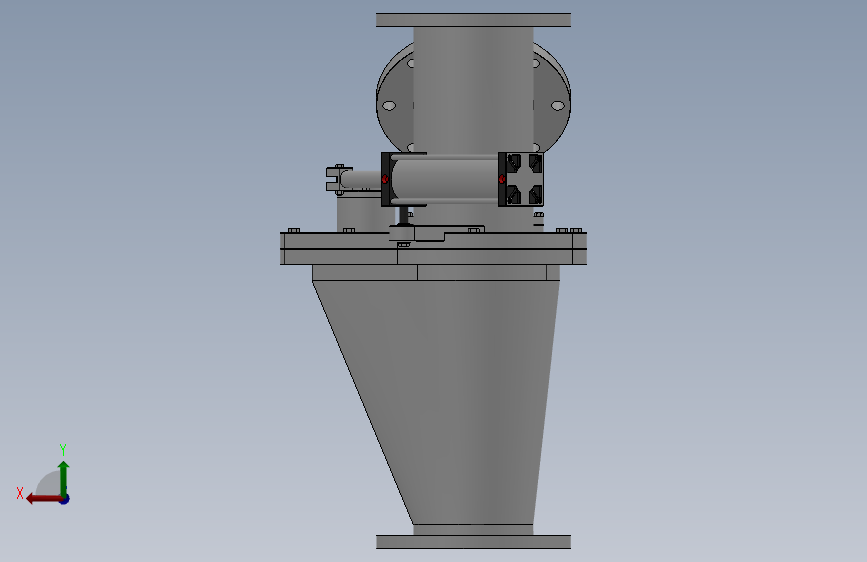Select the bottom rectangular flange of the model
The image size is (867, 562).
[473, 542]
